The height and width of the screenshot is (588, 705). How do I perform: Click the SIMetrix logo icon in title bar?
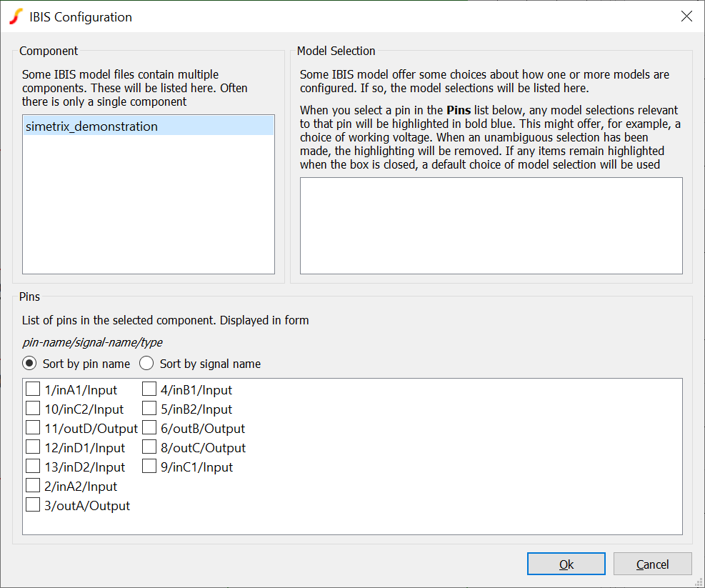pos(16,17)
